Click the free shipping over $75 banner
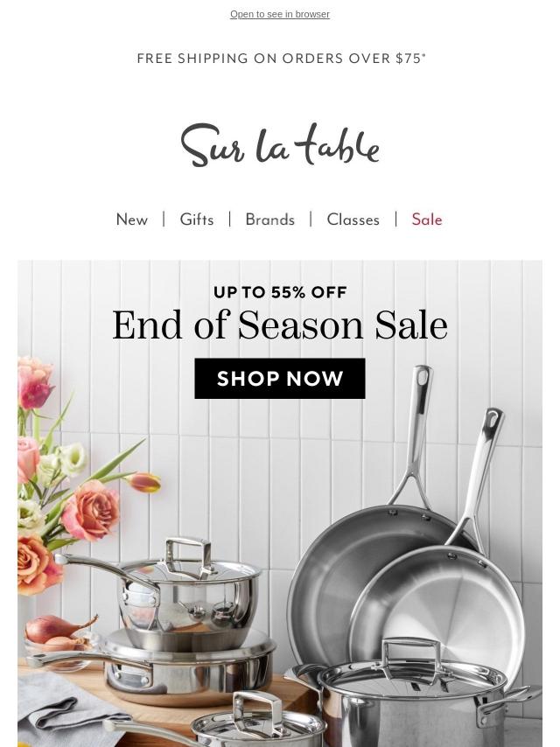 click(x=281, y=58)
